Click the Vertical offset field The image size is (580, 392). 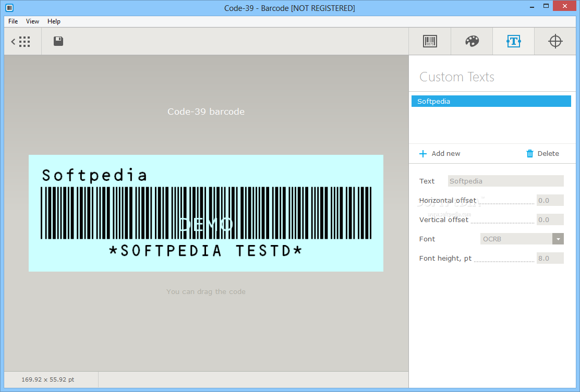550,219
